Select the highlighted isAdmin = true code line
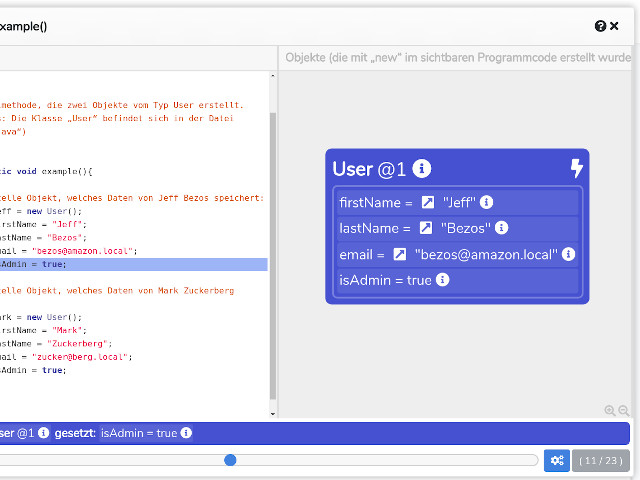 pyautogui.click(x=134, y=264)
